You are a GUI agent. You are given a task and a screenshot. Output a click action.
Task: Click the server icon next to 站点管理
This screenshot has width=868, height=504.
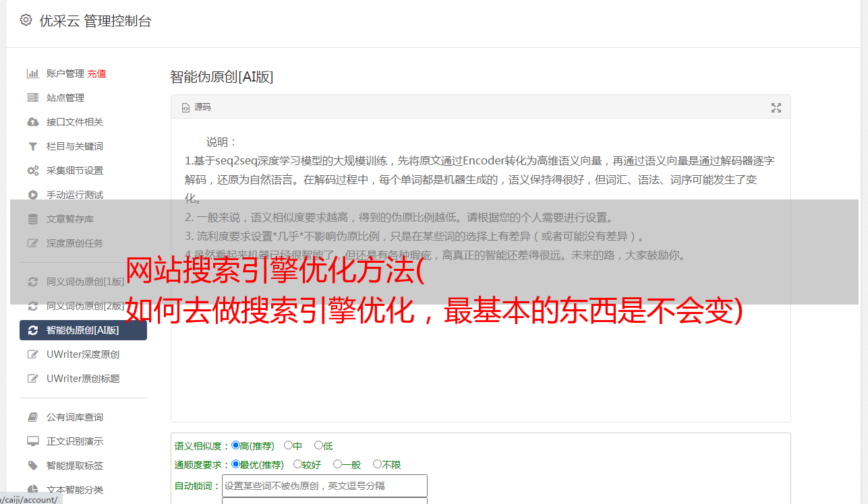click(32, 98)
